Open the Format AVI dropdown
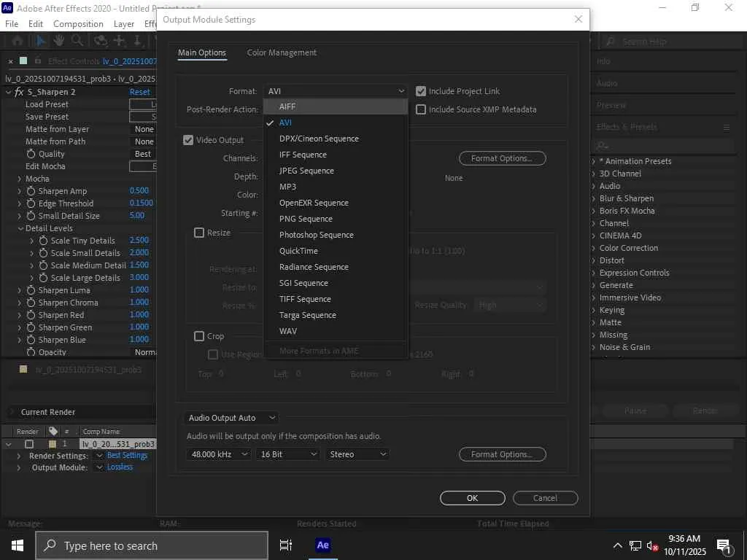The height and width of the screenshot is (560, 747). coord(336,91)
